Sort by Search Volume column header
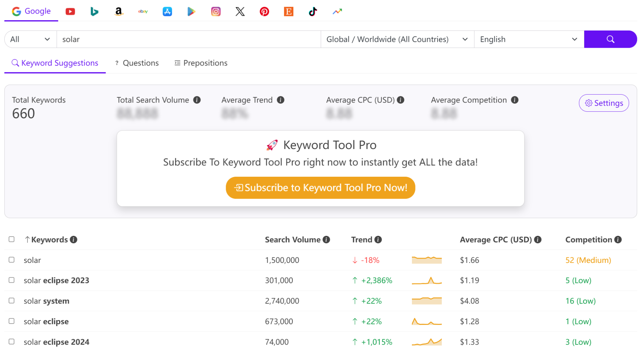 click(292, 240)
